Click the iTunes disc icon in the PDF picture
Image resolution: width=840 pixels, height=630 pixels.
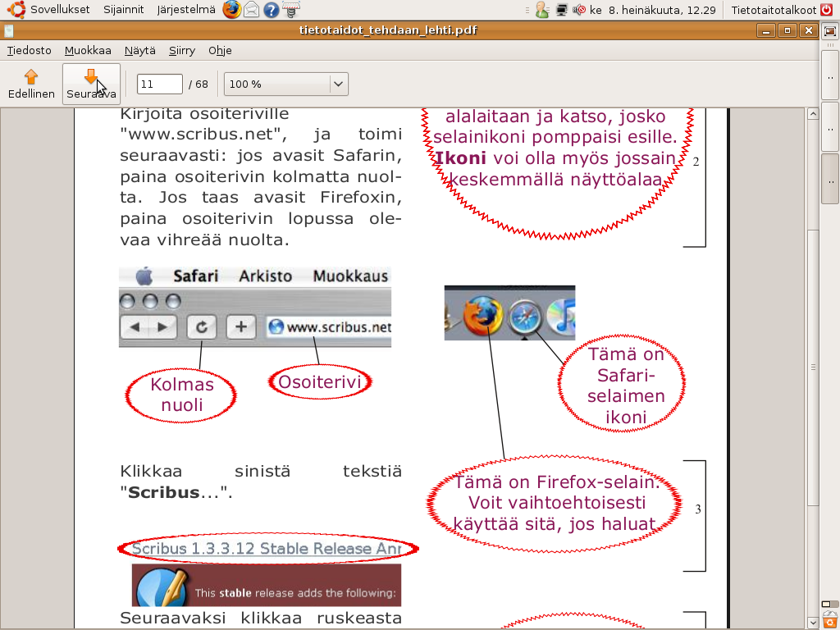pos(561,317)
